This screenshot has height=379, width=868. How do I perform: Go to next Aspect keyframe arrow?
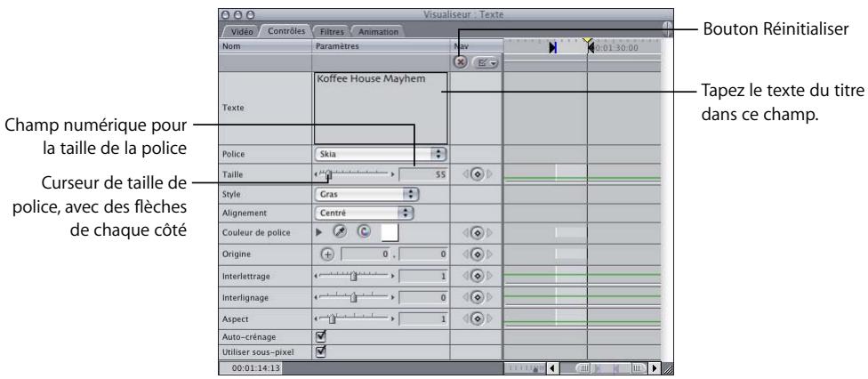489,319
